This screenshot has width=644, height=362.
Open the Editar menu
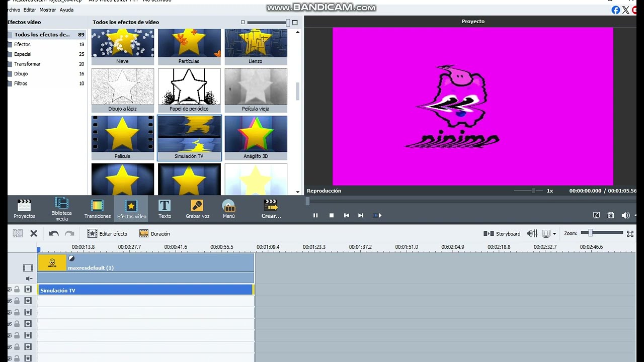click(x=30, y=10)
